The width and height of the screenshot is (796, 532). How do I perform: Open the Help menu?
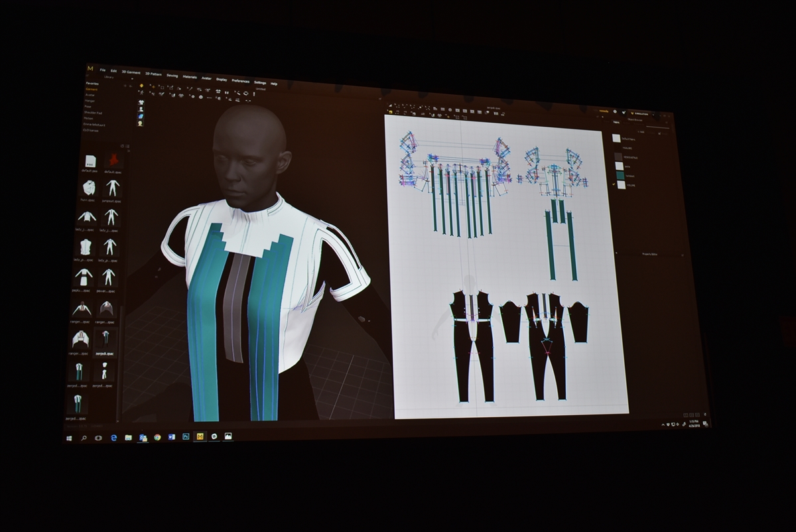[273, 84]
